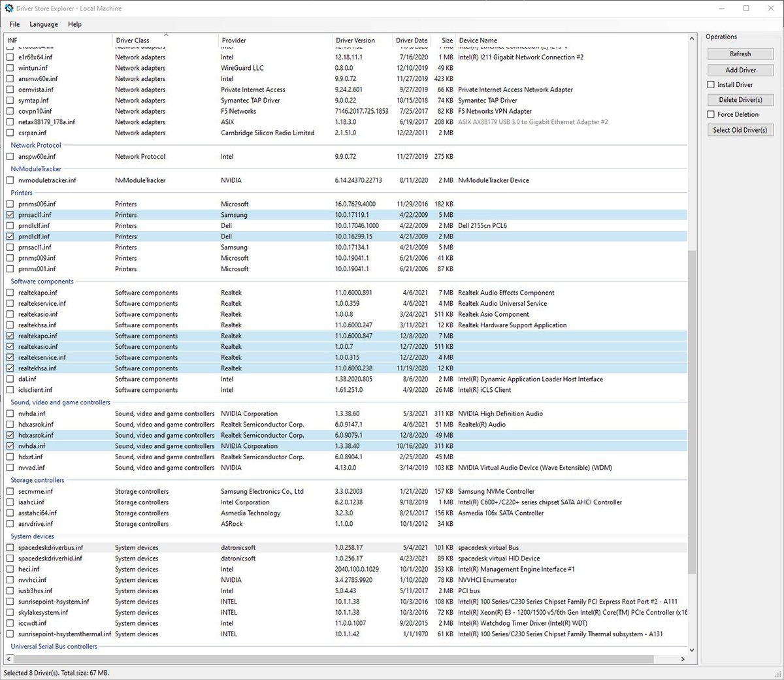784x680 pixels.
Task: Uncheck the selected hdxasrok.inf driver
Action: pyautogui.click(x=10, y=435)
